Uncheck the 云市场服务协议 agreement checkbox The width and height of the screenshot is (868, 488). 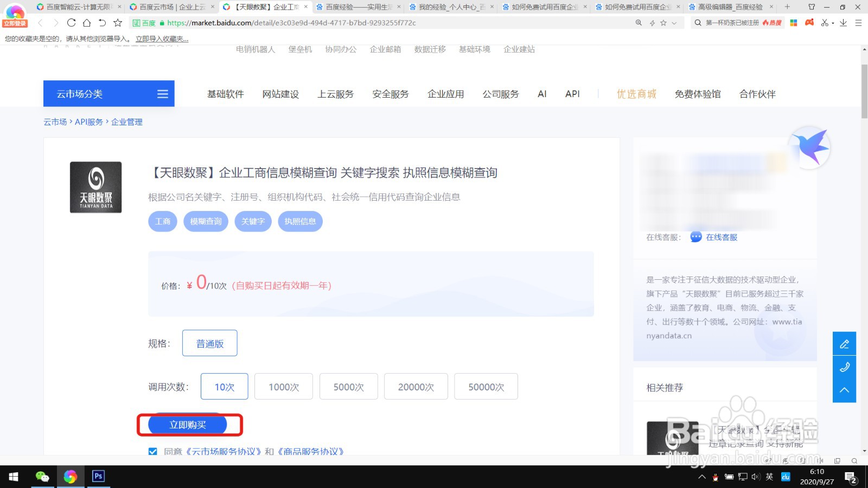pos(152,451)
